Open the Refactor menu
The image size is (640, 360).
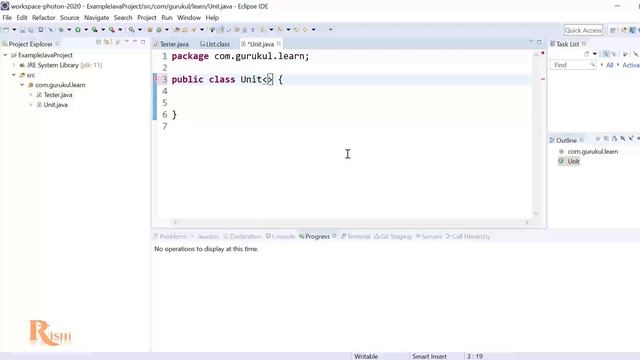pyautogui.click(x=43, y=18)
